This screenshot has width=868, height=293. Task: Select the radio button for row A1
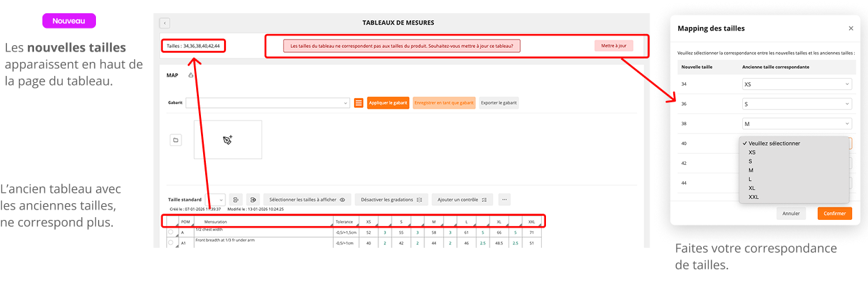click(170, 243)
